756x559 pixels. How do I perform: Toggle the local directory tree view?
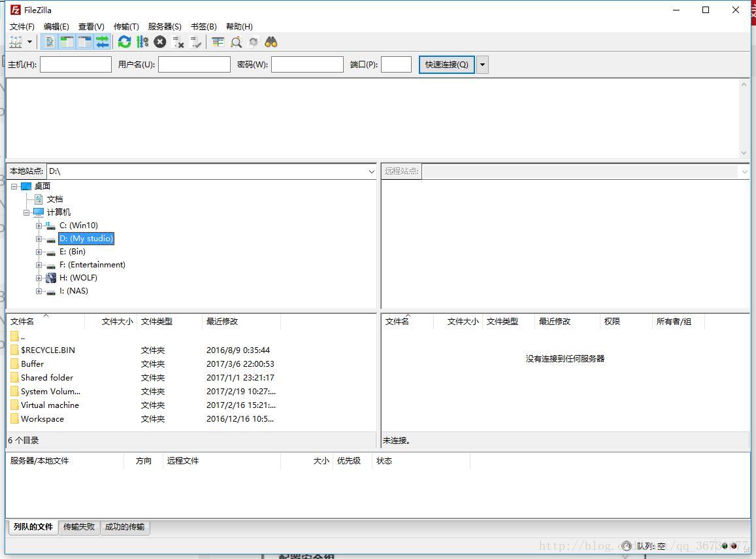pos(67,42)
